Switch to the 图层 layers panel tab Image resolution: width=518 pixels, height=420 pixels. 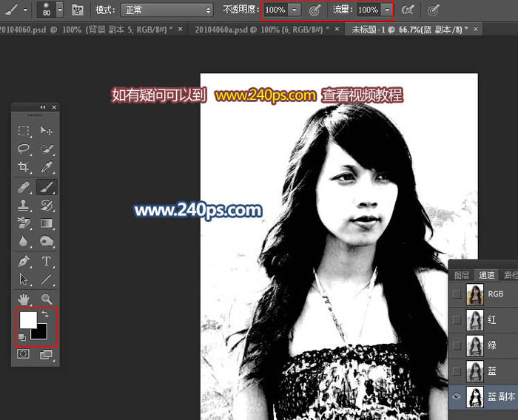click(462, 275)
